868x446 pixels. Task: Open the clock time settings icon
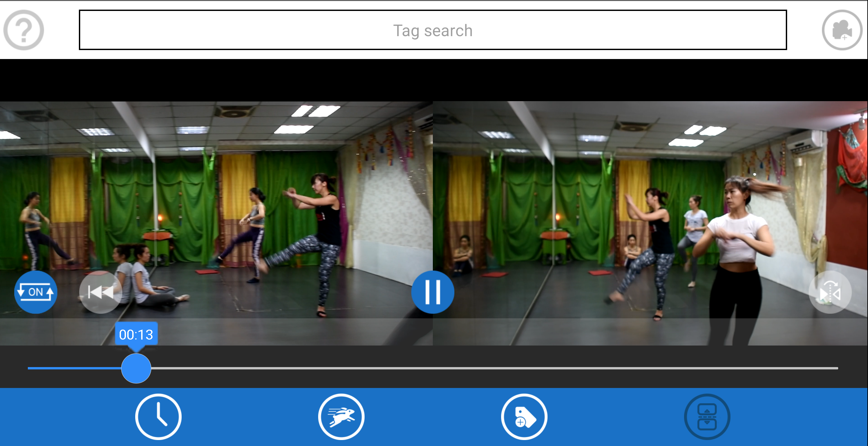click(158, 417)
